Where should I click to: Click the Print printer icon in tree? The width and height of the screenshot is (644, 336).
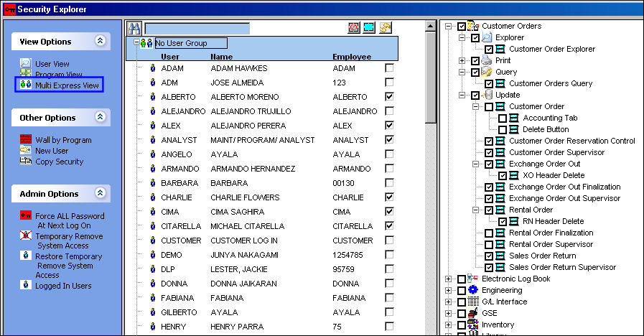[x=487, y=60]
